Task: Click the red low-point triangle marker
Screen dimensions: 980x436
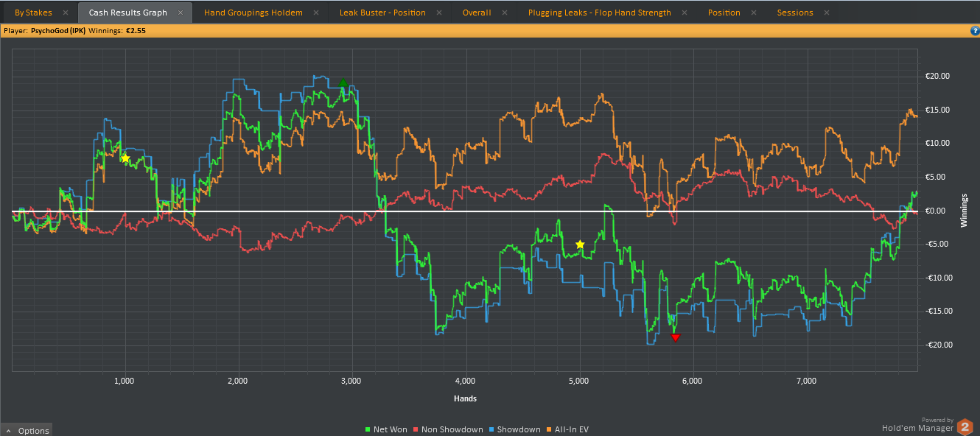Action: click(x=676, y=337)
